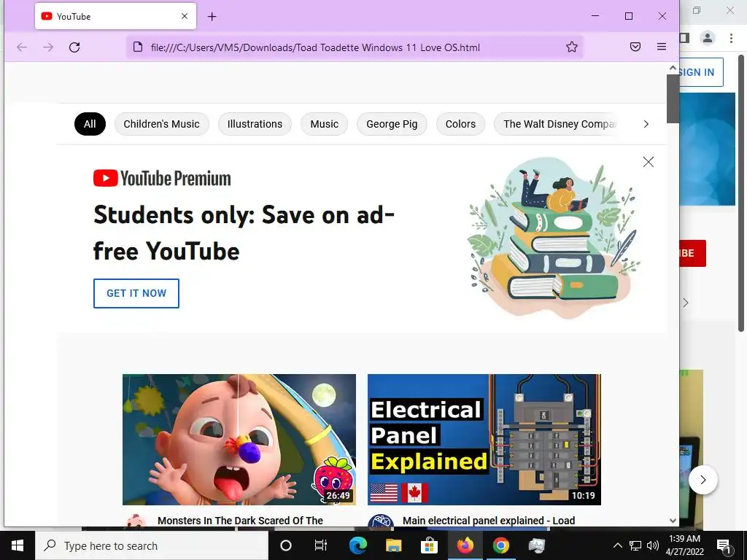Screen dimensions: 747x560
Task: Open Task View on the taskbar
Action: pyautogui.click(x=321, y=545)
